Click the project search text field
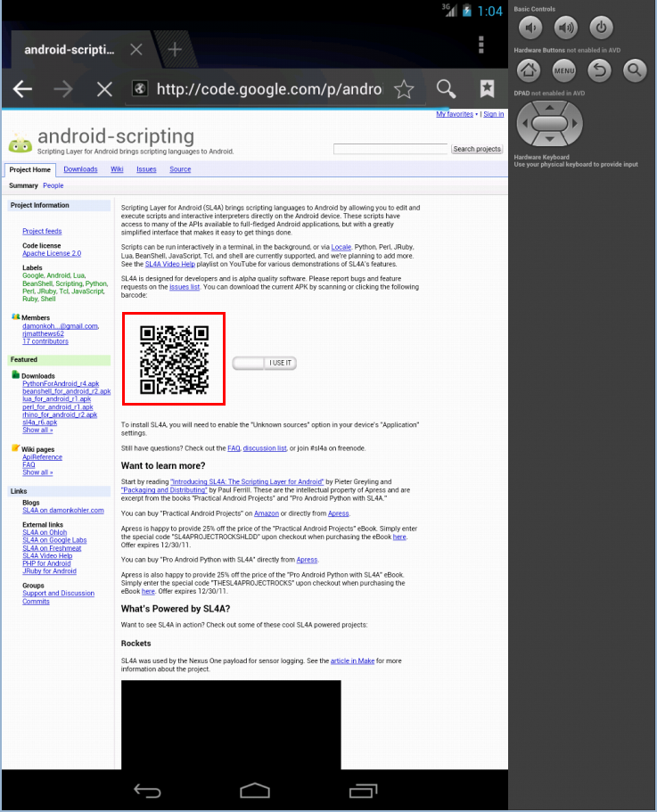657x812 pixels. pyautogui.click(x=390, y=149)
